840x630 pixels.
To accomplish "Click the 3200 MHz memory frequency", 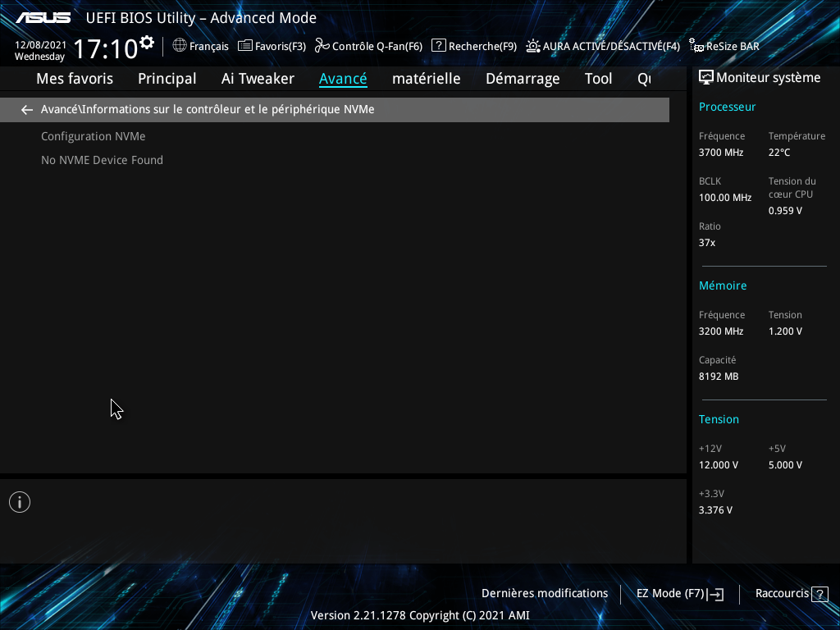I will (721, 331).
